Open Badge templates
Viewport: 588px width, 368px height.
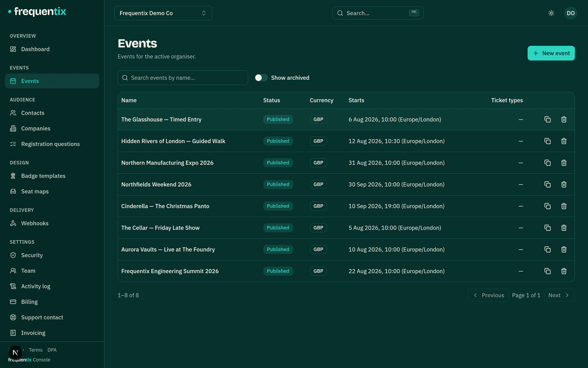click(x=52, y=176)
